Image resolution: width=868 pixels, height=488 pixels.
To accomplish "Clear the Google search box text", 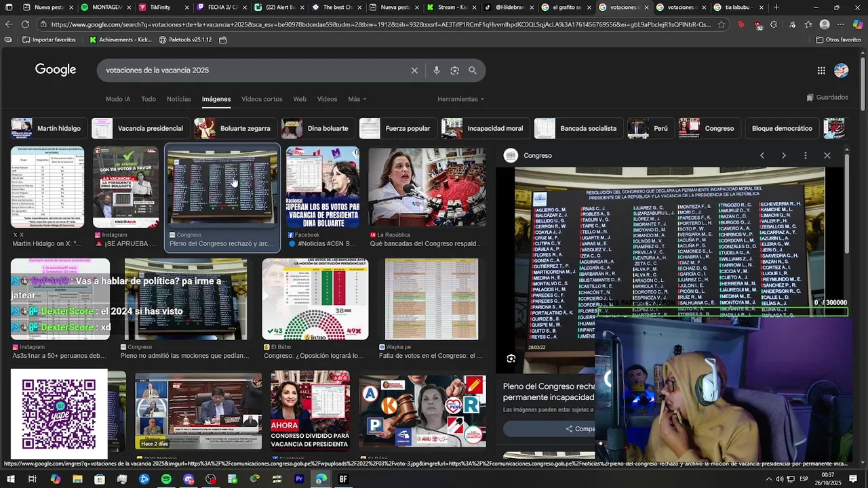I will 414,70.
